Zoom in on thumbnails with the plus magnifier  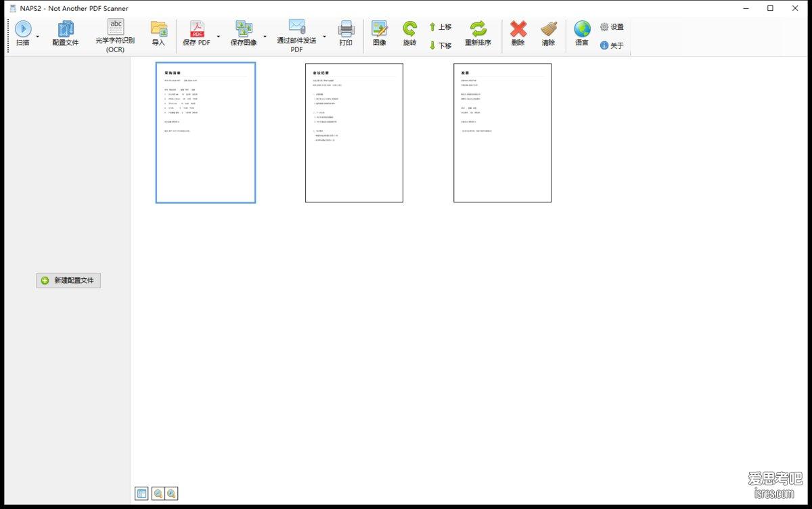pos(171,494)
